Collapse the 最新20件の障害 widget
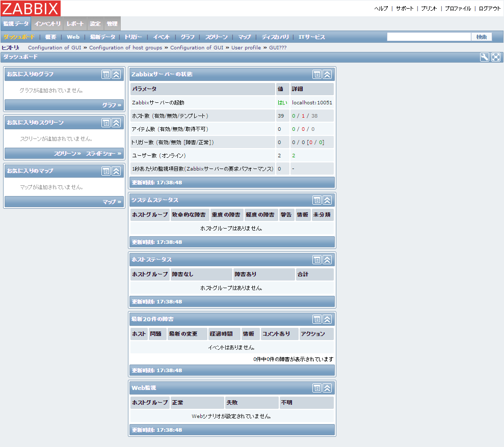Image resolution: width=504 pixels, height=447 pixels. [327, 319]
